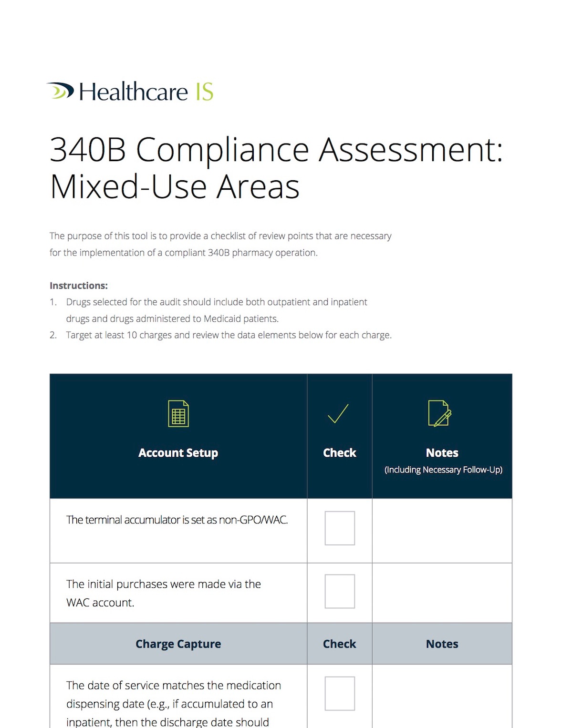Click the spreadsheet icon above Account Setup
This screenshot has width=562, height=728.
(178, 413)
